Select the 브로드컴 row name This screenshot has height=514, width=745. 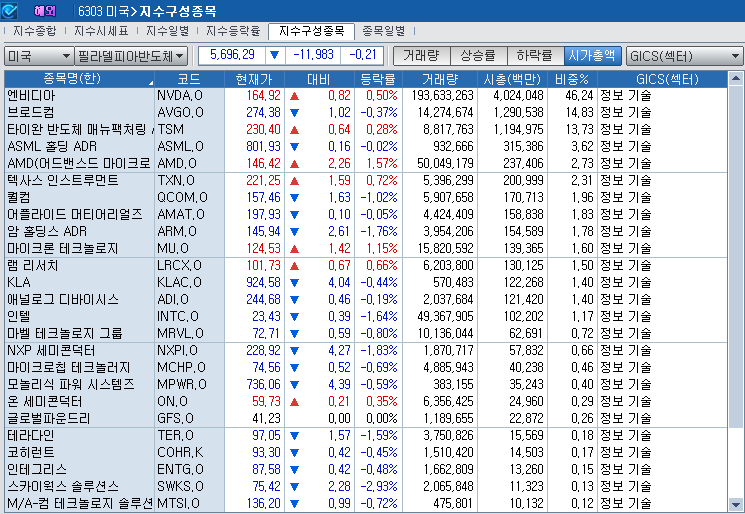coord(31,113)
